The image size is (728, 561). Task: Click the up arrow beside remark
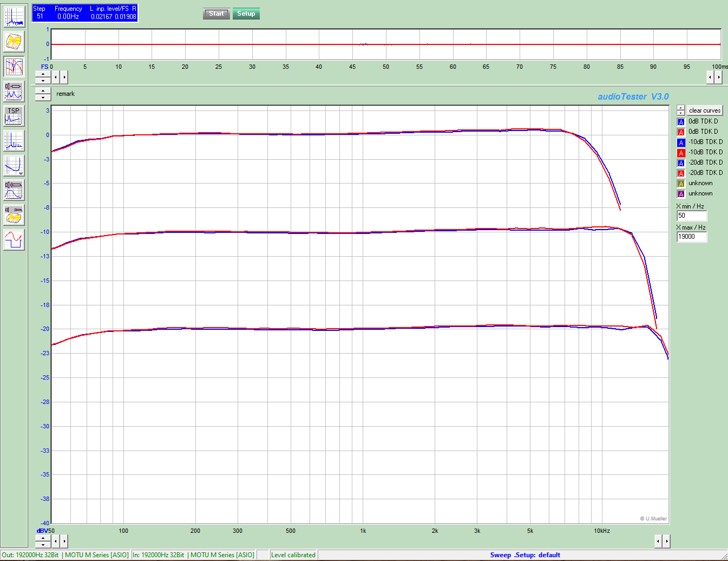click(43, 91)
